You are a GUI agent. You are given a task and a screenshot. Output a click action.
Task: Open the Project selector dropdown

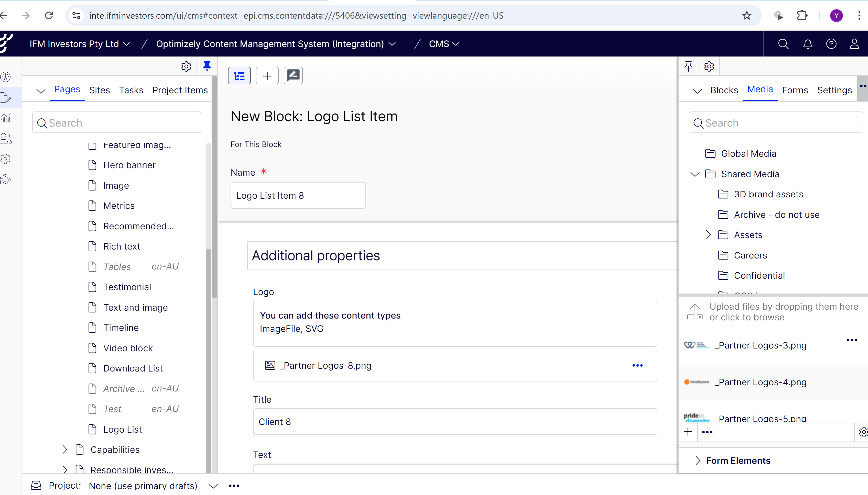point(213,486)
